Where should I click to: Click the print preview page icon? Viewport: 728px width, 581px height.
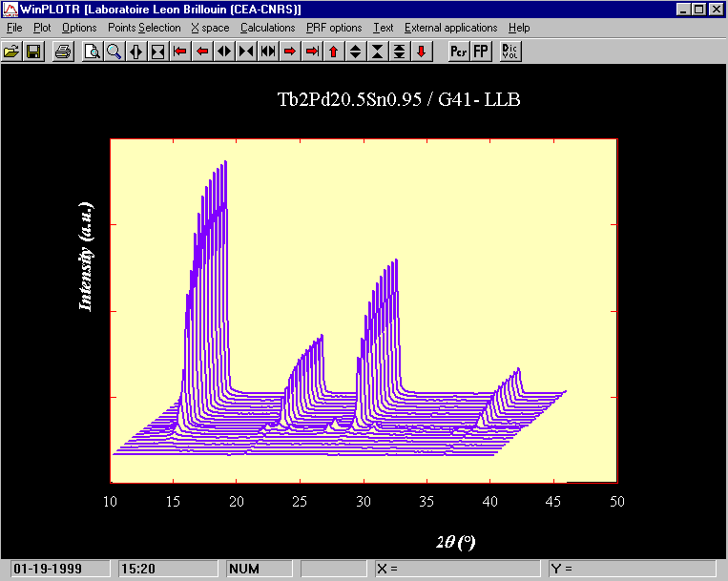click(93, 52)
